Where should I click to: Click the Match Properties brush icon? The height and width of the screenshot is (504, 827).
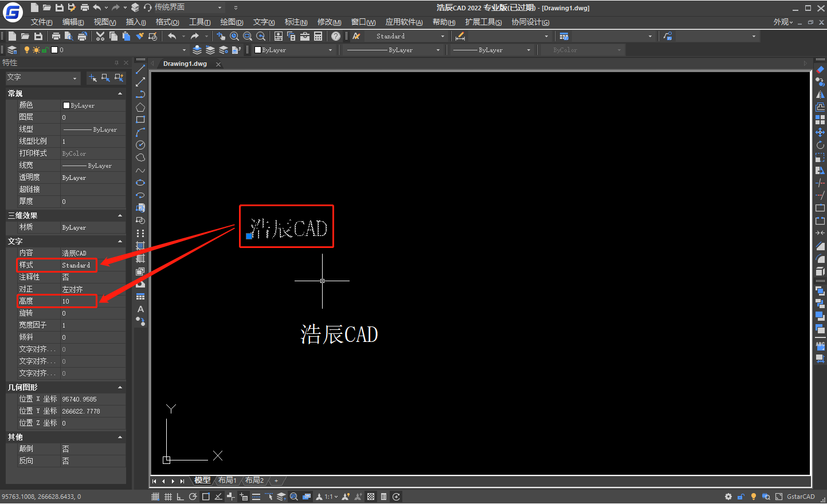point(139,36)
